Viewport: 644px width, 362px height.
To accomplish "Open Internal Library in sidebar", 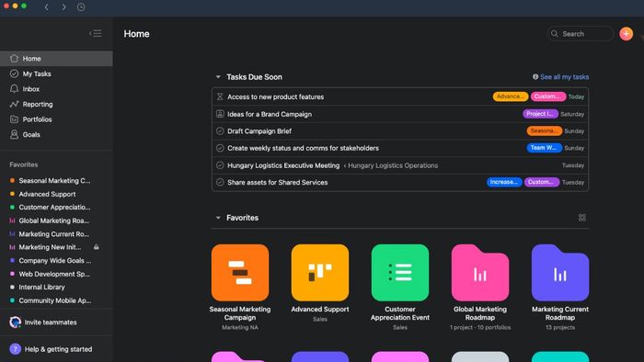I will click(x=42, y=287).
